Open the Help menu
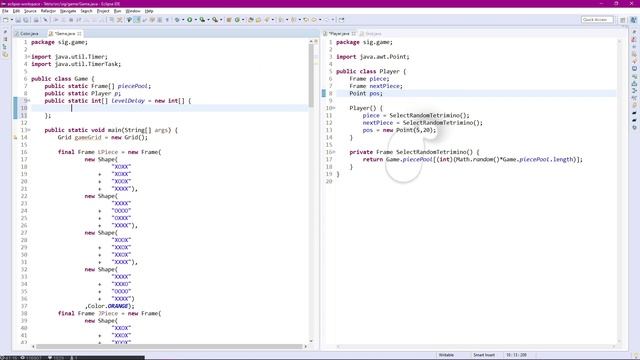This screenshot has width=640, height=360. click(x=149, y=11)
